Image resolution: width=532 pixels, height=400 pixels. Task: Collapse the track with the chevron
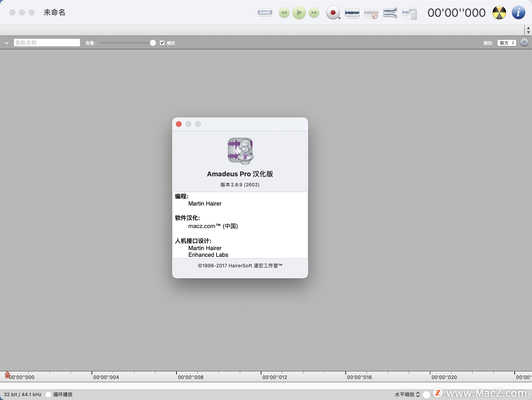point(7,43)
